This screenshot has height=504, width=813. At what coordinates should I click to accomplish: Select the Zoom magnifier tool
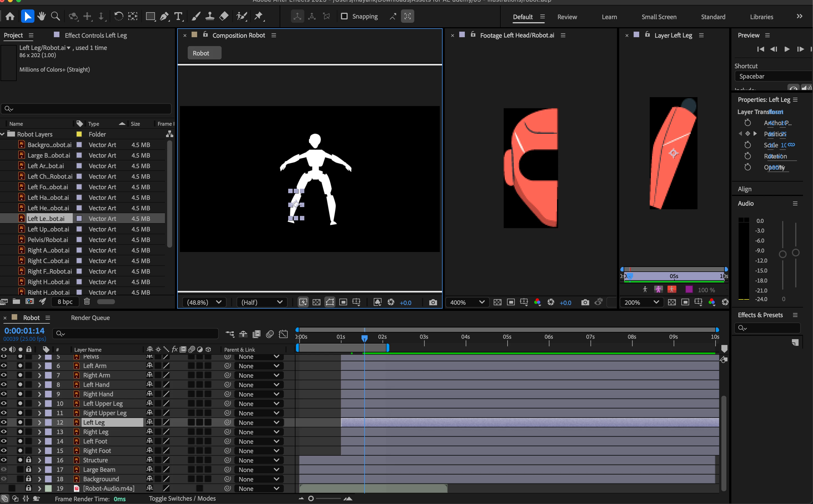tap(55, 16)
